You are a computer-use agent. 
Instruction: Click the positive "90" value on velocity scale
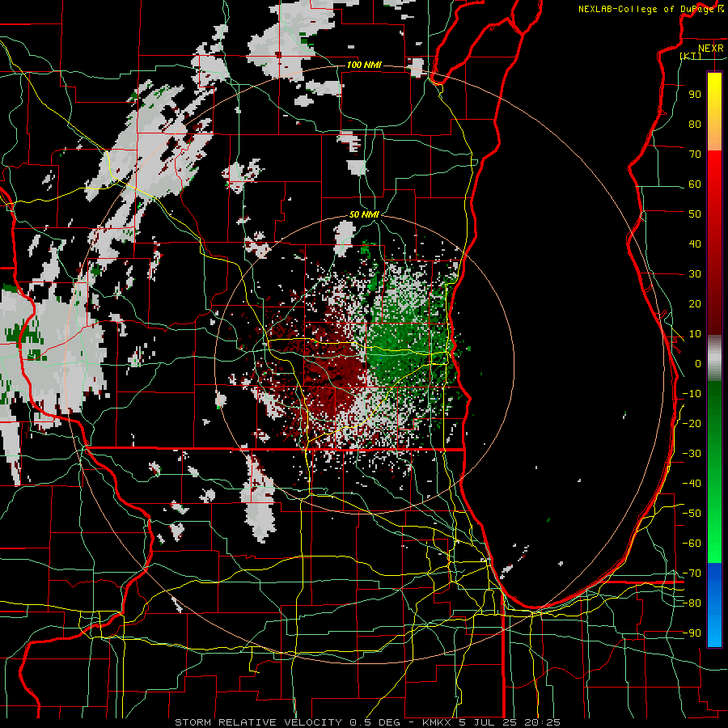[x=695, y=95]
